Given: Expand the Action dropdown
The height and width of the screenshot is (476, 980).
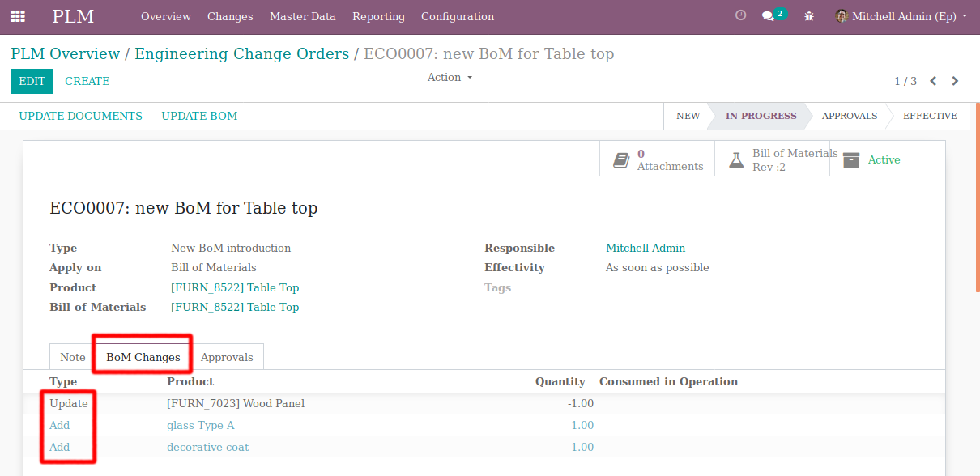Looking at the screenshot, I should 450,77.
